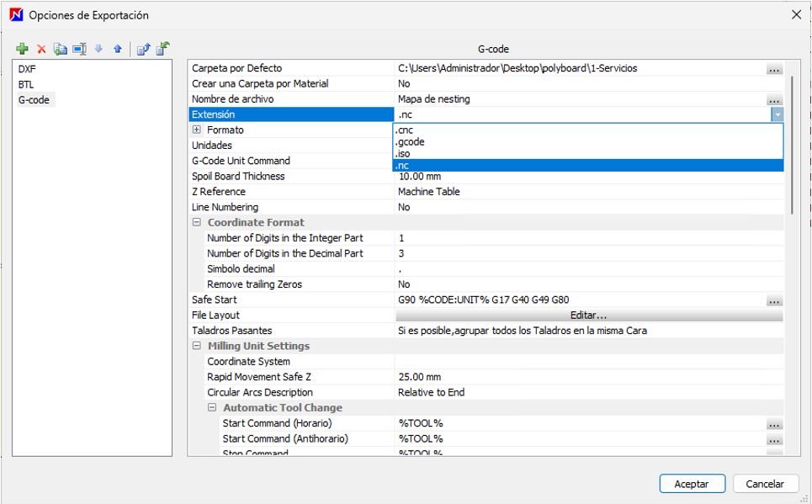The width and height of the screenshot is (812, 504).
Task: Click the Line Numbering value No
Action: 404,207
